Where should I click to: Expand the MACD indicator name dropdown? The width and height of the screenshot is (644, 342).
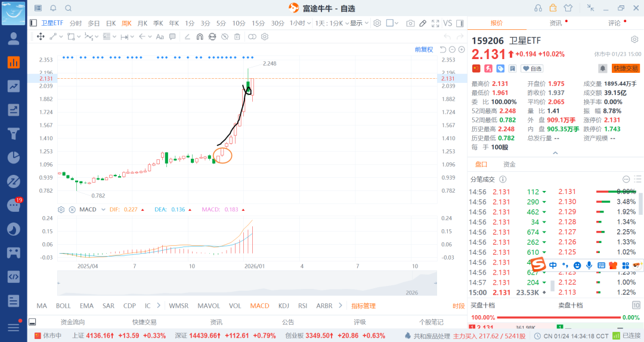tap(104, 209)
